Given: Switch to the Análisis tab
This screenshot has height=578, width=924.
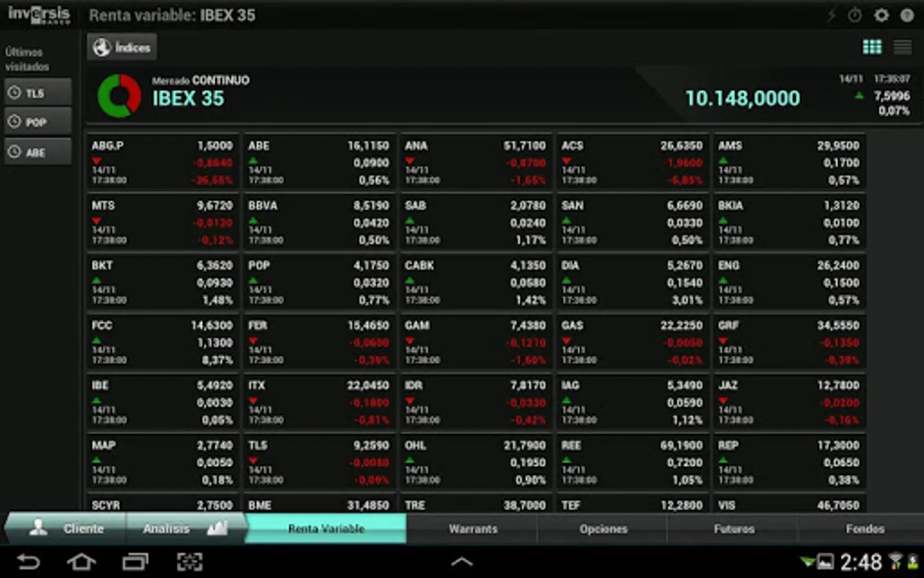Looking at the screenshot, I should pyautogui.click(x=185, y=529).
